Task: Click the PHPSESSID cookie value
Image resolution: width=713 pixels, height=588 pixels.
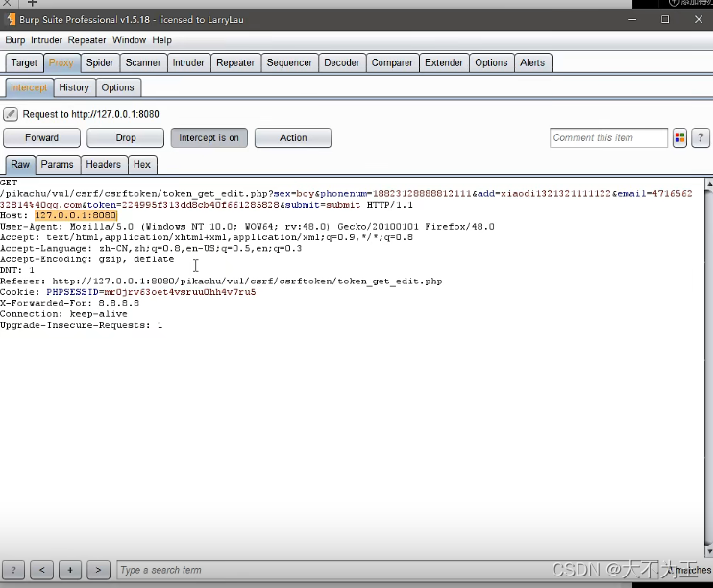Action: (x=180, y=292)
